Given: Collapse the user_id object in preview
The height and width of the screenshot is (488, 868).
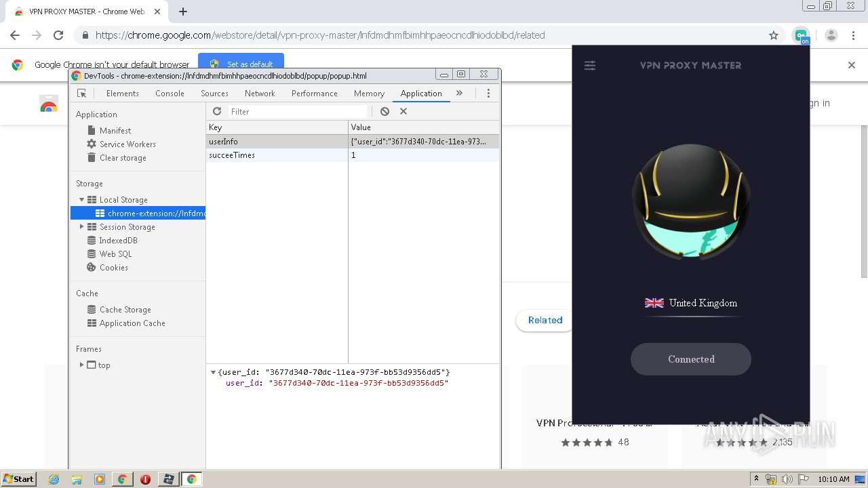Looking at the screenshot, I should (x=213, y=372).
